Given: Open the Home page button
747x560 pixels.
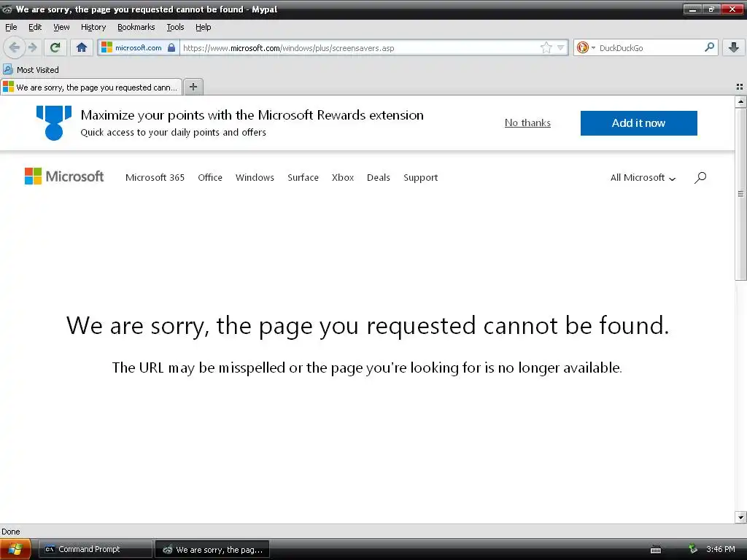Looking at the screenshot, I should [82, 47].
